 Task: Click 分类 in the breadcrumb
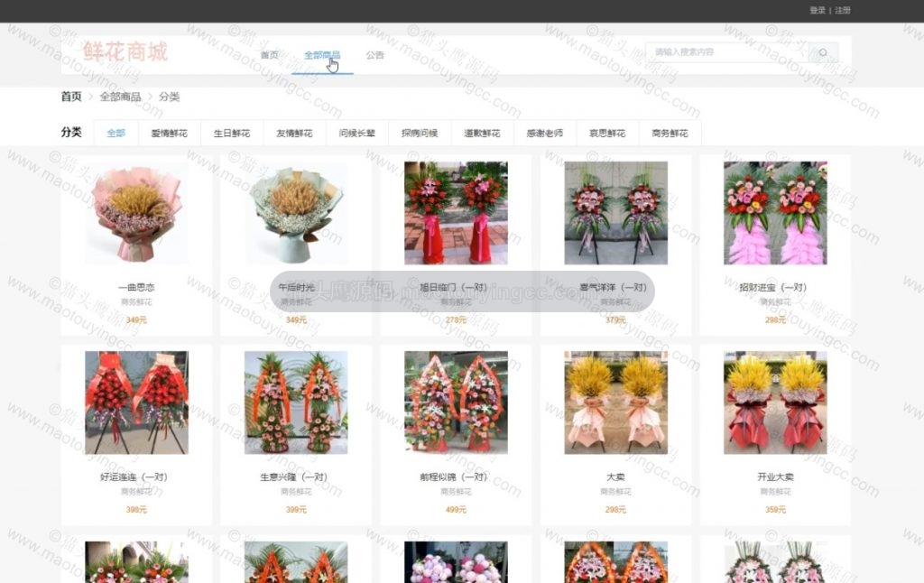pos(169,97)
